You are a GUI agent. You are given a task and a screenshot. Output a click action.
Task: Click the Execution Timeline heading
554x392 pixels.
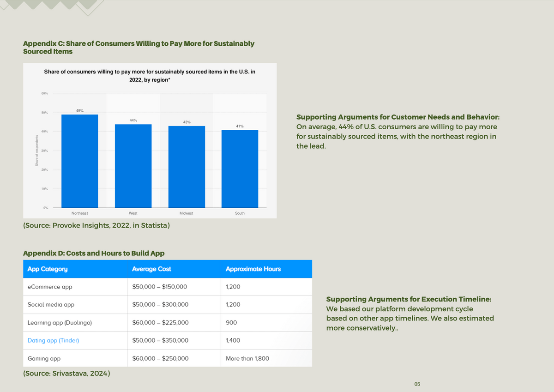[x=409, y=299]
